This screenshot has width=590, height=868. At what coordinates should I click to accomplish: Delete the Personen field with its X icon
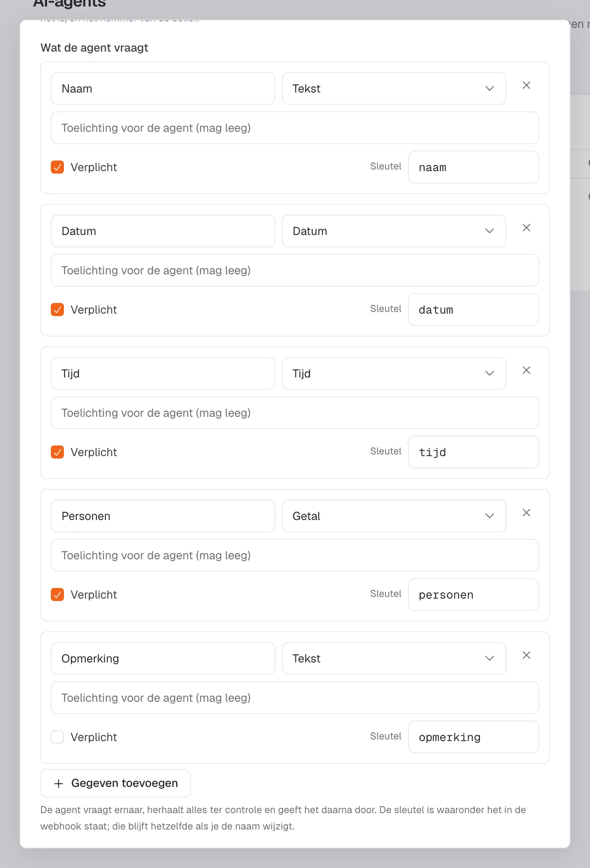tap(526, 513)
